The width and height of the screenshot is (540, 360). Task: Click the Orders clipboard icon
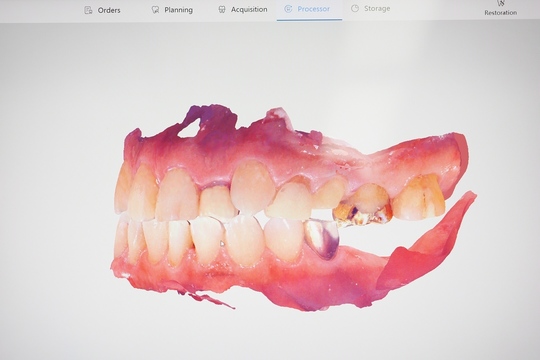point(88,10)
